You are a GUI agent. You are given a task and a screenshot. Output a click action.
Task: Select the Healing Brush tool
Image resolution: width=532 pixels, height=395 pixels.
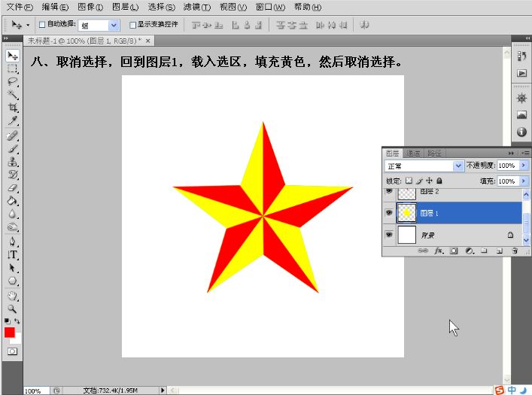pos(13,135)
